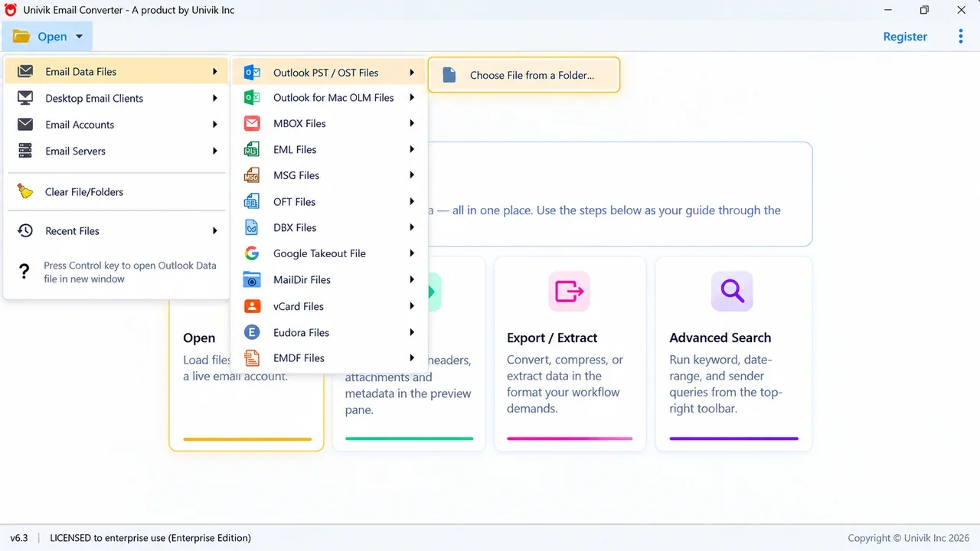
Task: Select Outlook for Mac OLM Files entry
Action: coord(329,97)
